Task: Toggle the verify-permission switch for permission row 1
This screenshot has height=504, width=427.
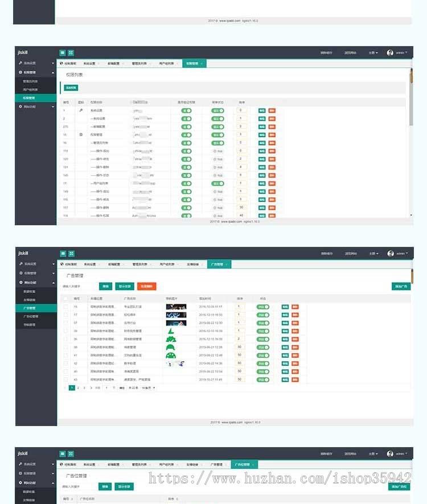Action: 186,110
